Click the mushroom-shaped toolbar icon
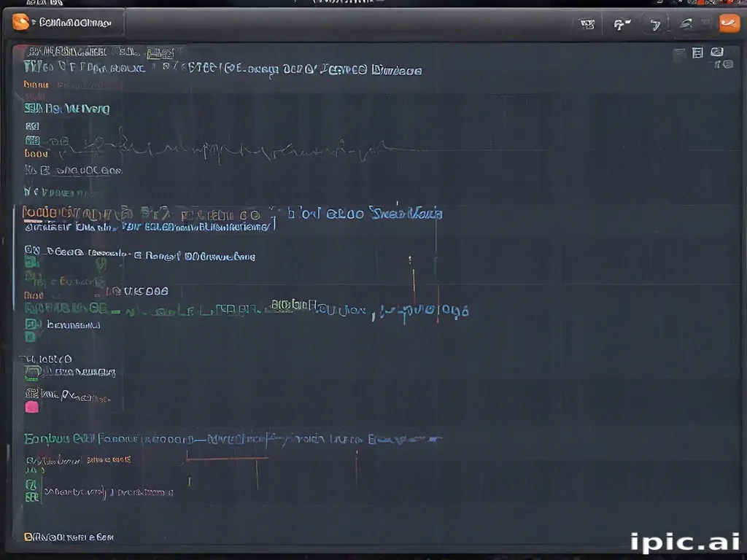This screenshot has height=560, width=747. [622, 24]
